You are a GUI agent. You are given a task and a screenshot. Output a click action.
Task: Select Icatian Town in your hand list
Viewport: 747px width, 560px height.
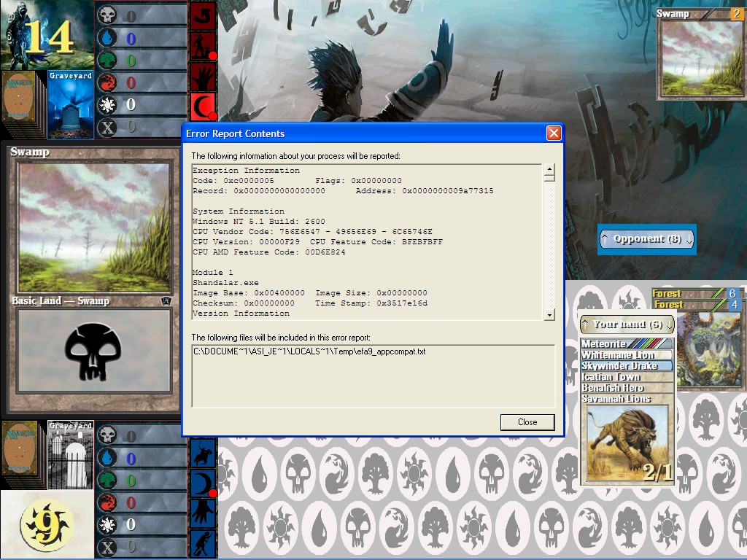click(x=627, y=377)
